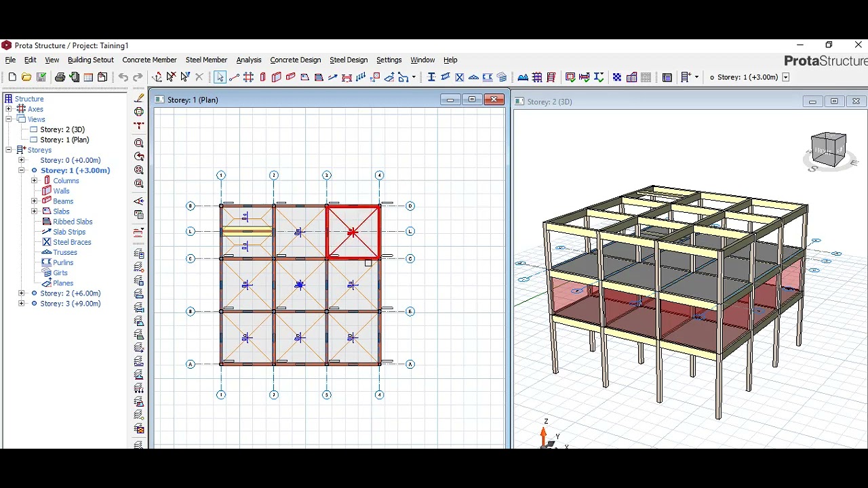Click the pencil icon in vertical toolbar
This screenshot has width=868, height=488.
[x=139, y=98]
